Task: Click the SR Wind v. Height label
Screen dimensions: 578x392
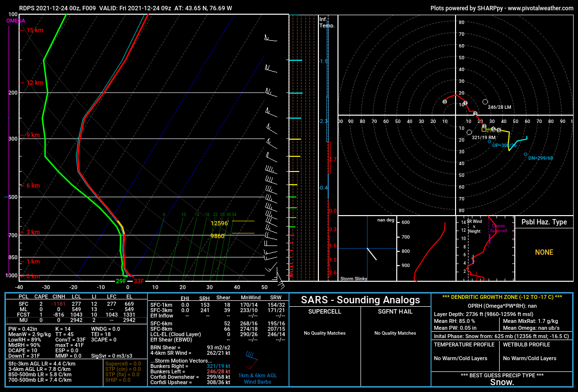Action: click(x=475, y=226)
